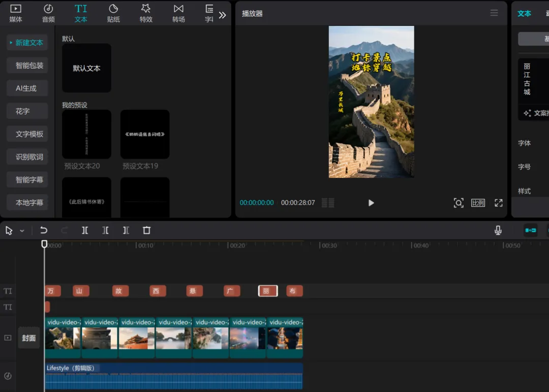Toggle the main track magnet snapping
Screen dimensions: 549x392
click(x=530, y=230)
